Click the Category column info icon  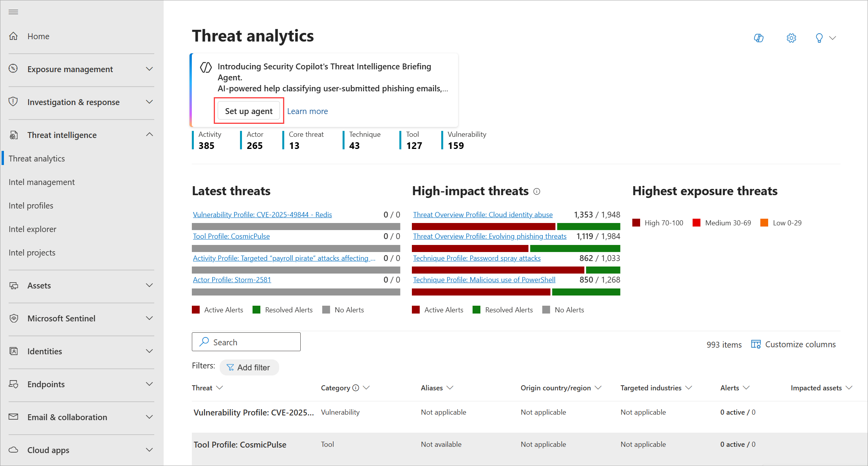(356, 388)
